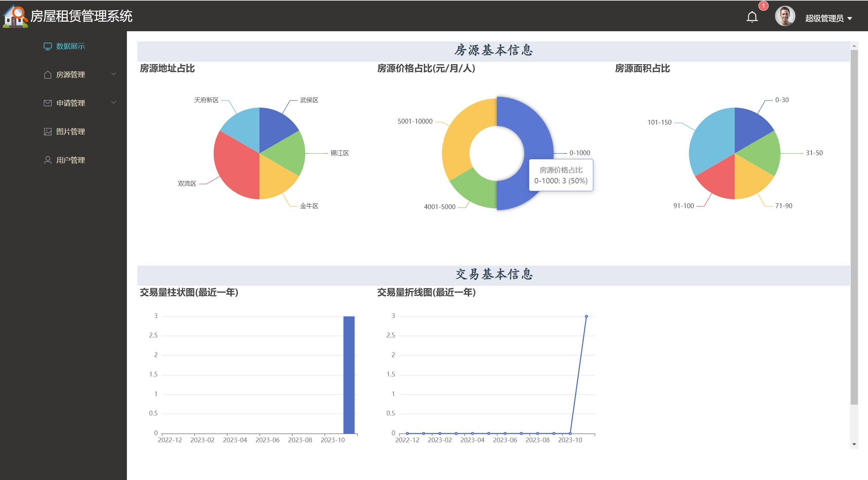This screenshot has height=480, width=868.
Task: Click the picture icon beside 图片管理
Action: click(x=47, y=132)
